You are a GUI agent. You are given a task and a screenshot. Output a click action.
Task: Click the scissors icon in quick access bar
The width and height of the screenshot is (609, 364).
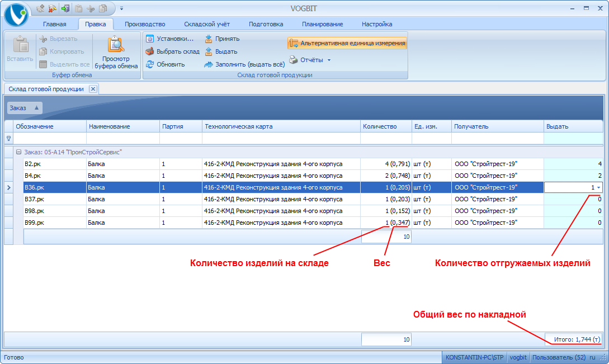[91, 8]
